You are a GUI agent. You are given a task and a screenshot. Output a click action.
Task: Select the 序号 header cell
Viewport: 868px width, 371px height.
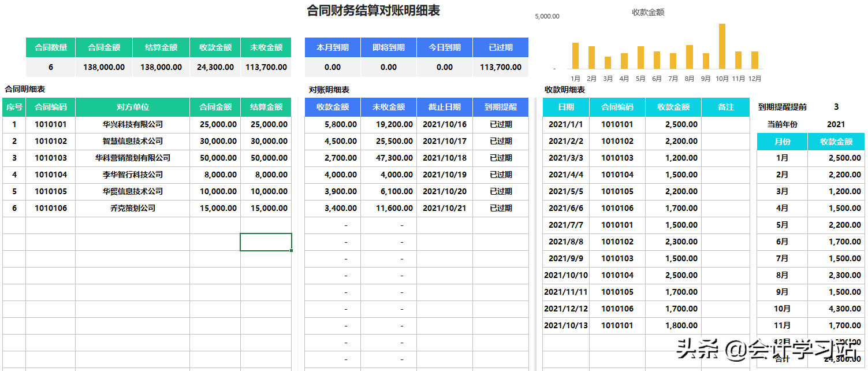(14, 107)
